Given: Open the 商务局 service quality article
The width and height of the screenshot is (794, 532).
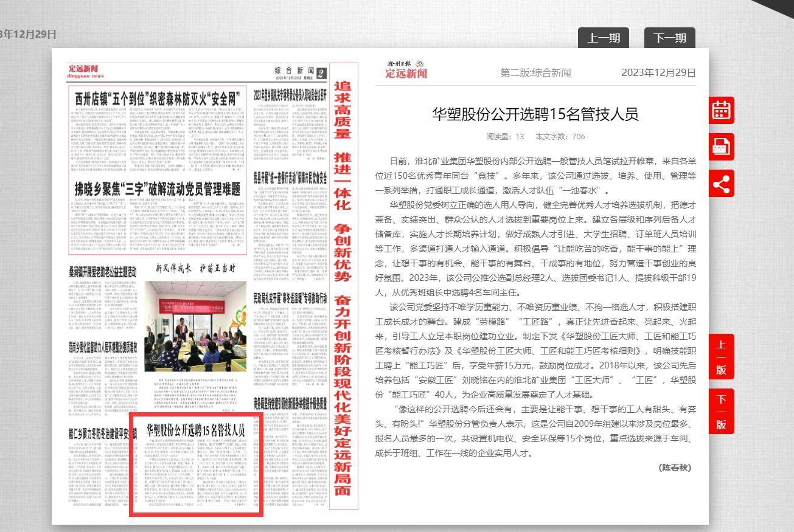Looking at the screenshot, I should point(290,402).
